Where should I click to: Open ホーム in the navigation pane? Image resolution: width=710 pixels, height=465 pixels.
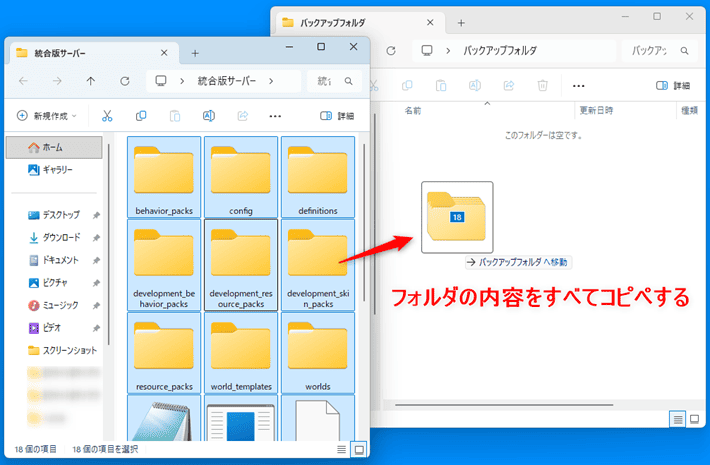coord(52,147)
